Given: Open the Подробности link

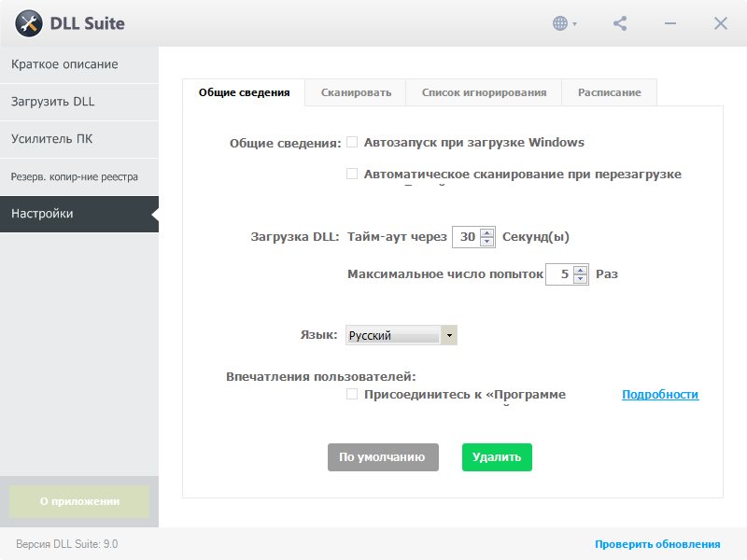Looking at the screenshot, I should (x=660, y=395).
